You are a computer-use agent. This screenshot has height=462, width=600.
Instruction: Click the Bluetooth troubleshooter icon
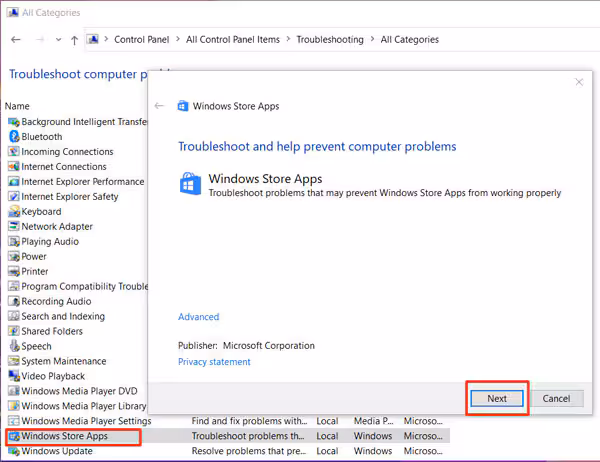(14, 137)
